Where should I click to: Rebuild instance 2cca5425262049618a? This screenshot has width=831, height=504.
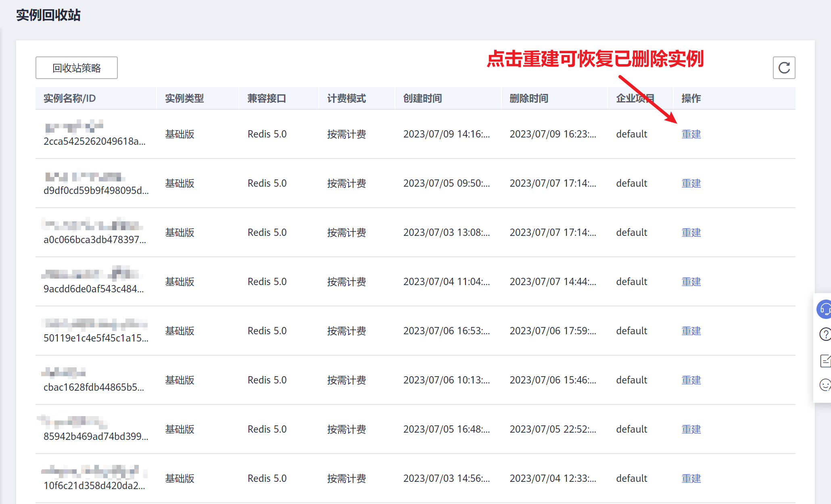click(691, 134)
